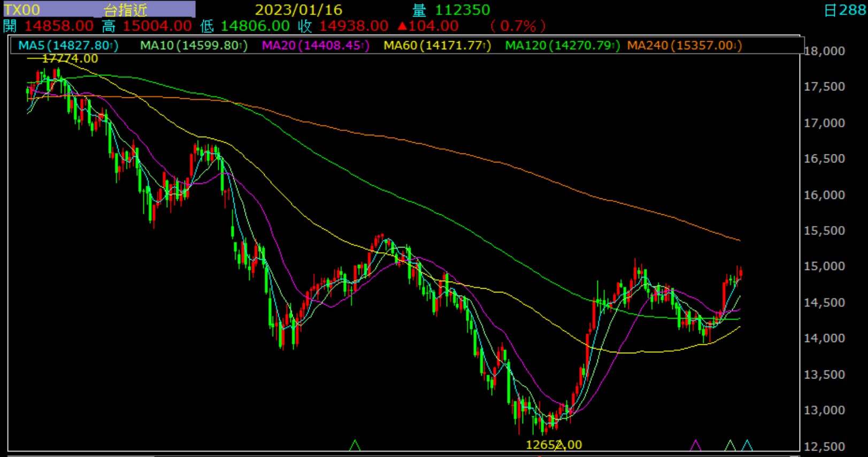Click the TX00 symbol code
This screenshot has width=868, height=457.
pos(22,10)
